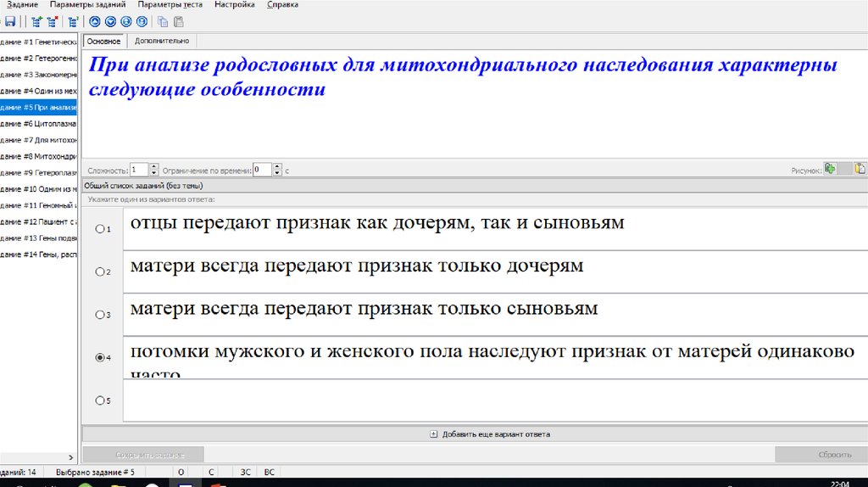Click the delete task icon with red mark
868x487 pixels.
pos(54,22)
